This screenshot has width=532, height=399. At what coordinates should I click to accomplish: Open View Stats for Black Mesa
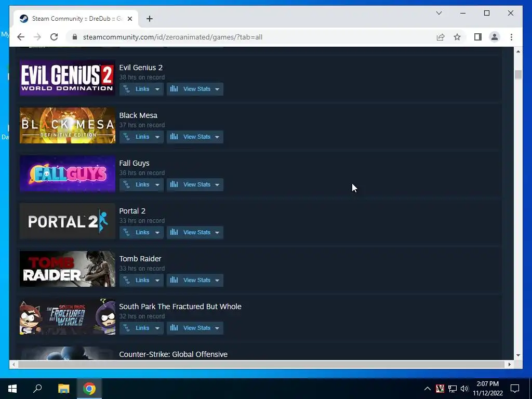click(195, 137)
